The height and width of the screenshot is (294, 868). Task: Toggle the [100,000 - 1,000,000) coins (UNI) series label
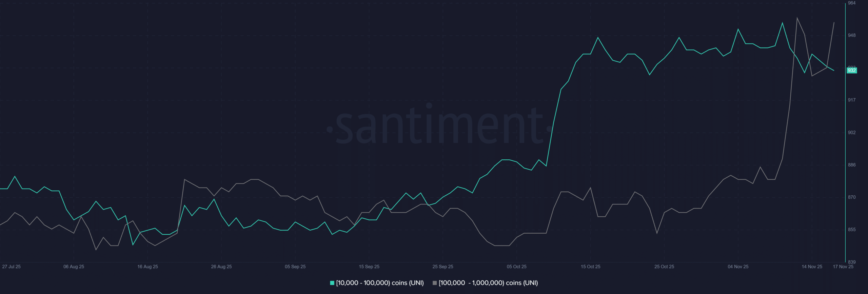(488, 283)
